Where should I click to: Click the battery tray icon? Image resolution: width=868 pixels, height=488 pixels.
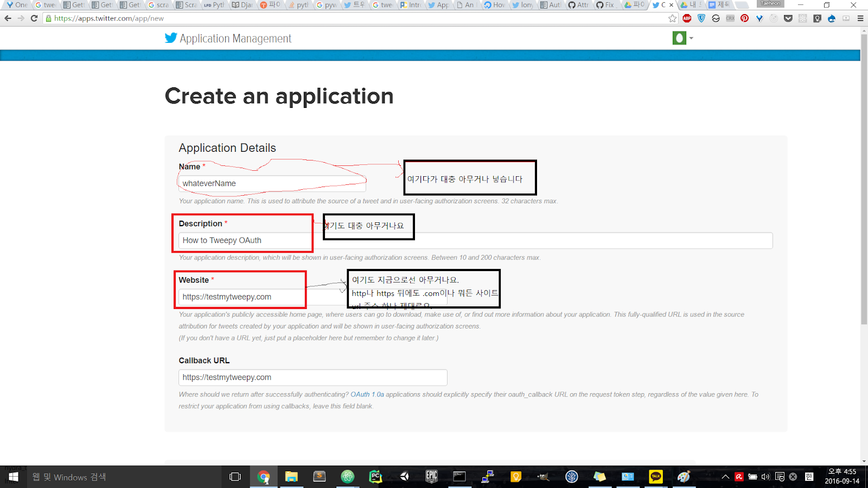pyautogui.click(x=752, y=477)
